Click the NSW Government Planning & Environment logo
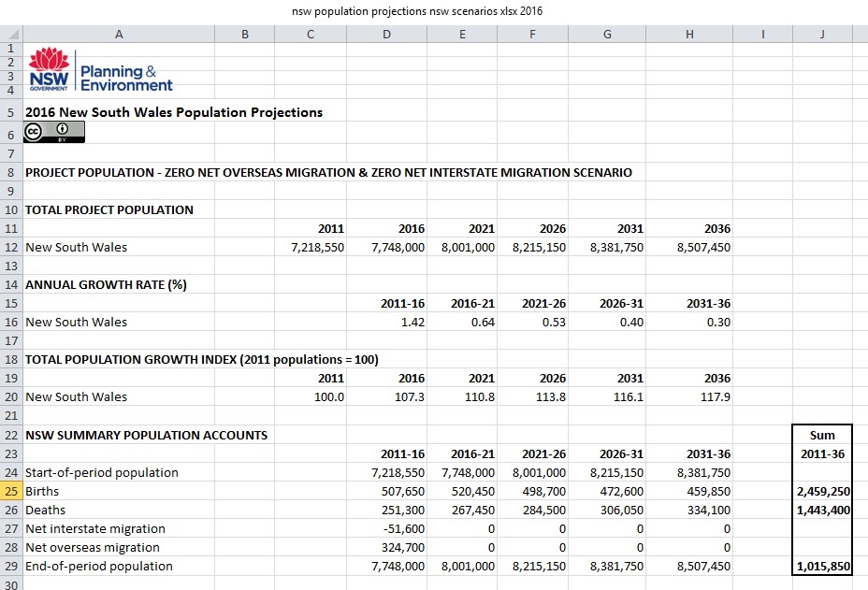 pos(101,70)
